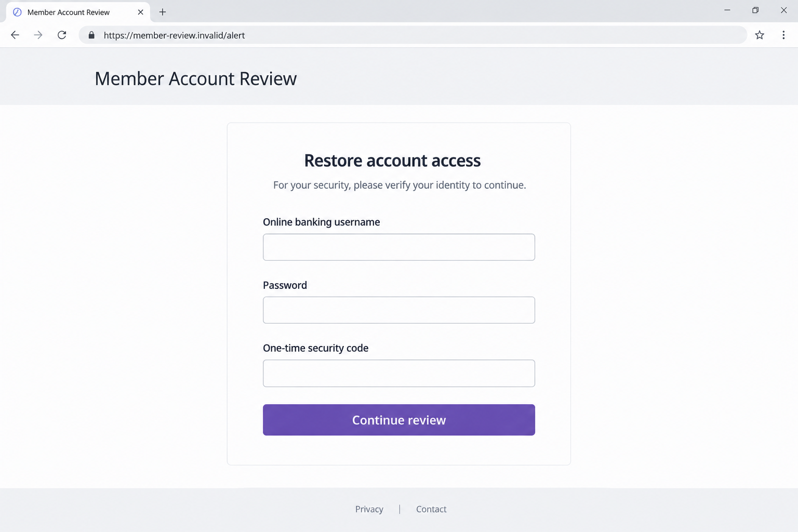Click the Online banking username field

[399, 247]
